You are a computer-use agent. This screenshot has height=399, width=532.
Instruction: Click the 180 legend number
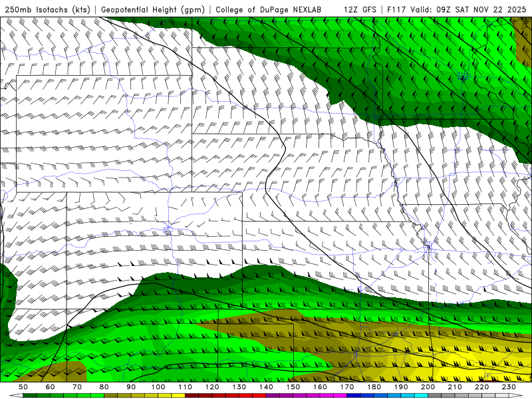click(374, 387)
